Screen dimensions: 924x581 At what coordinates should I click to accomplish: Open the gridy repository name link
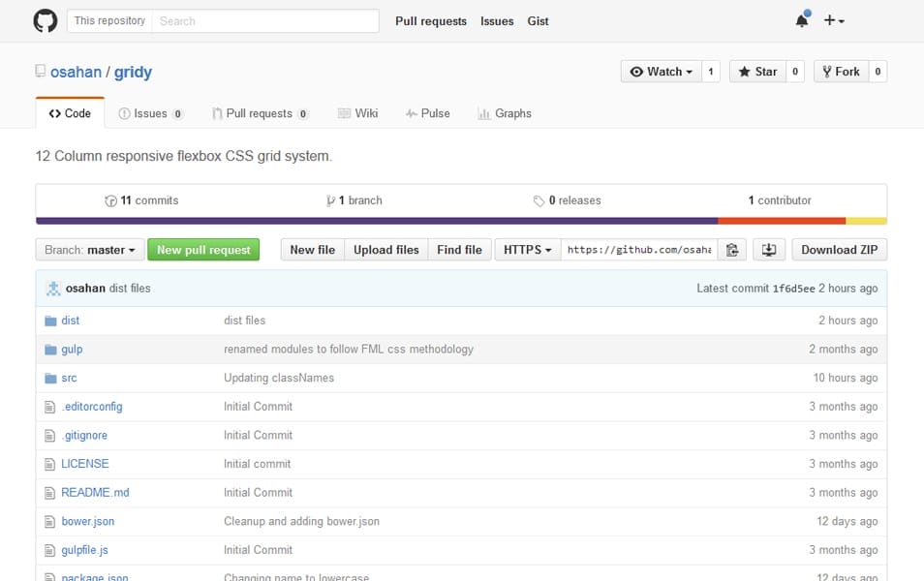133,72
